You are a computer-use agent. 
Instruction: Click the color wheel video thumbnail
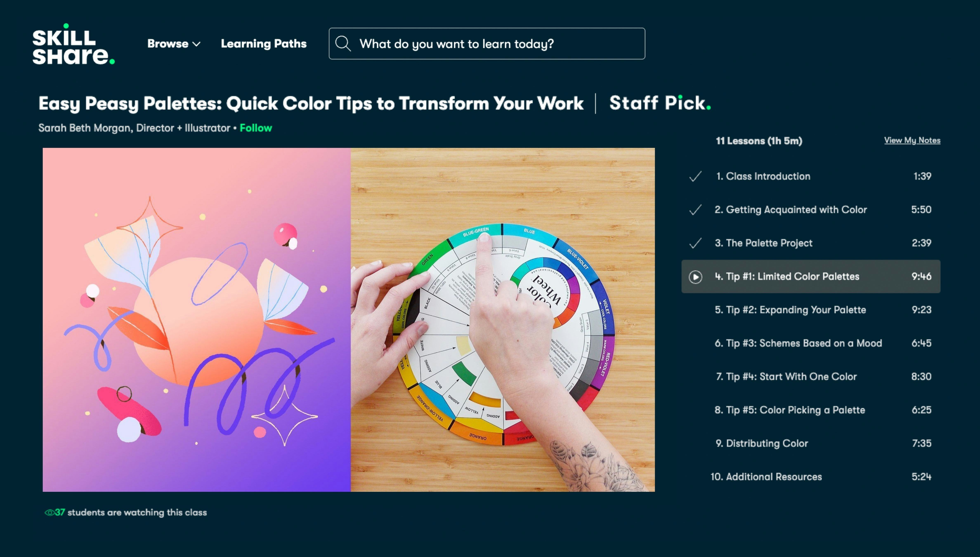pos(503,320)
